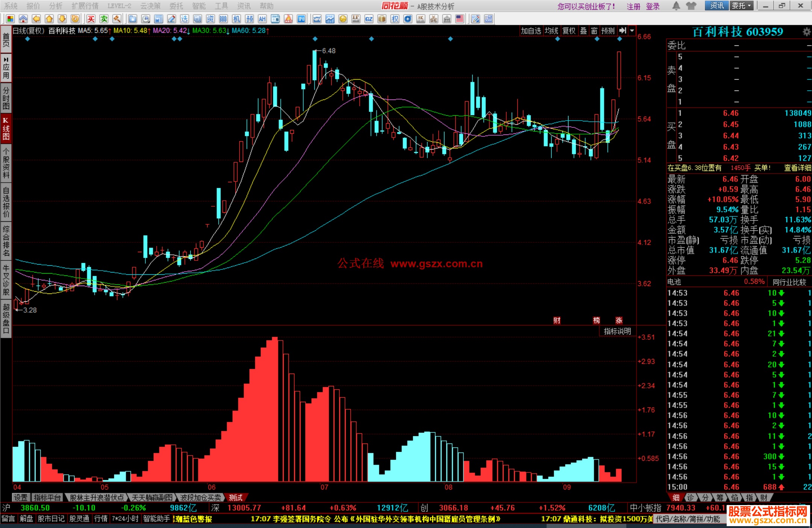
Task: Click the HOT flame icon
Action: tap(288, 19)
